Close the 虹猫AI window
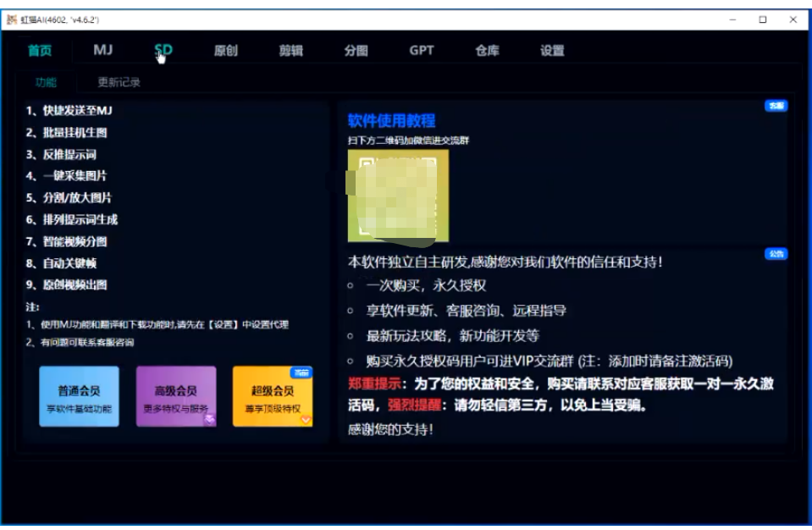The width and height of the screenshot is (812, 530). pyautogui.click(x=793, y=19)
